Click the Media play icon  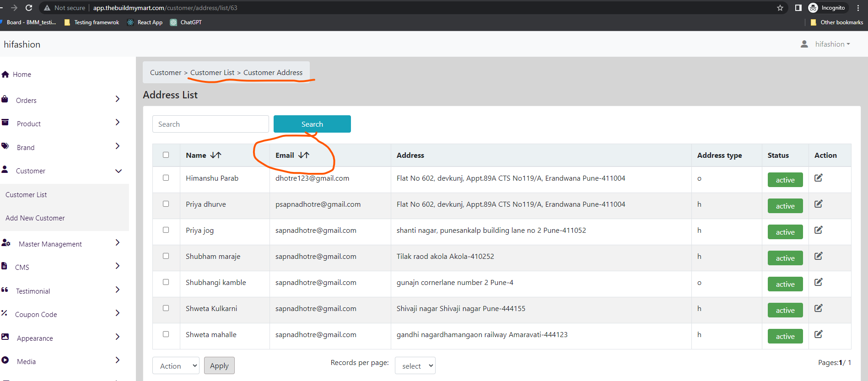pyautogui.click(x=5, y=360)
